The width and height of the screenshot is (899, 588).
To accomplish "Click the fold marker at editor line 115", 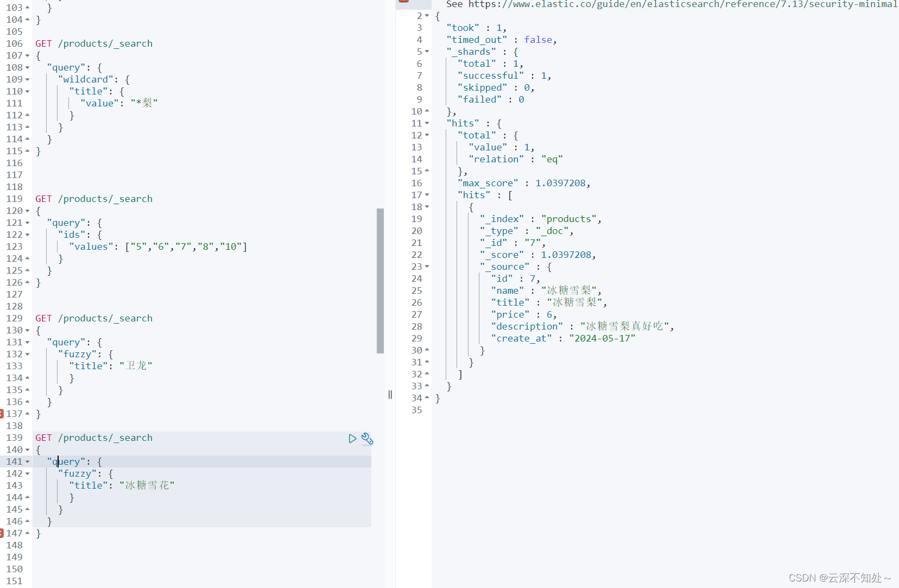I will [x=27, y=151].
